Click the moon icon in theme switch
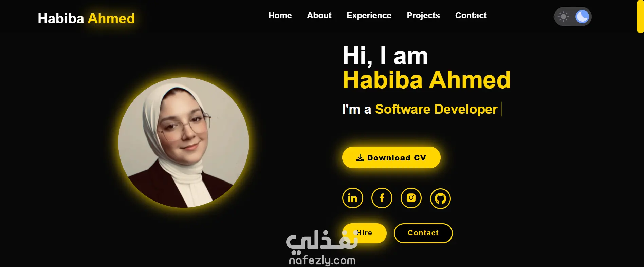 pyautogui.click(x=582, y=17)
